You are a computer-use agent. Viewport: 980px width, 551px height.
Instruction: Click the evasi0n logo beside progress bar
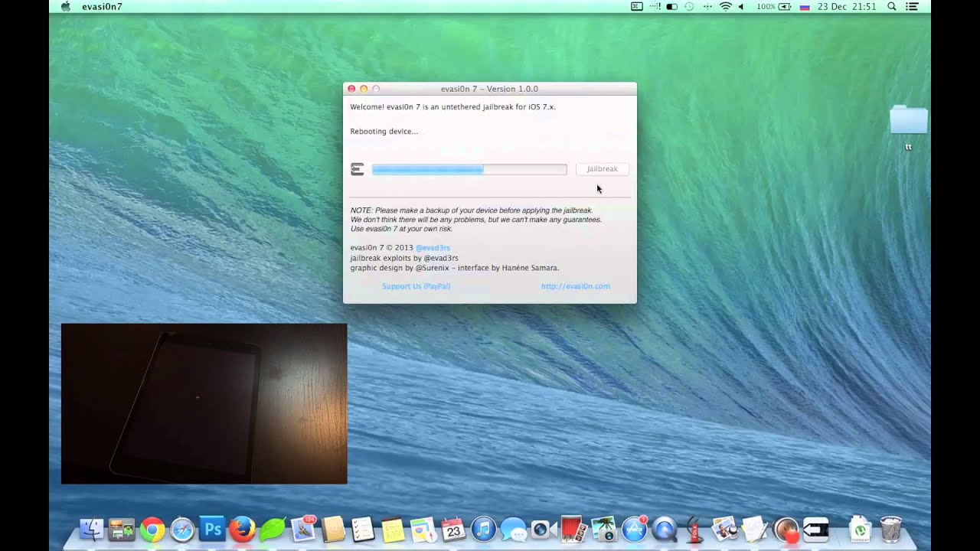pos(357,169)
